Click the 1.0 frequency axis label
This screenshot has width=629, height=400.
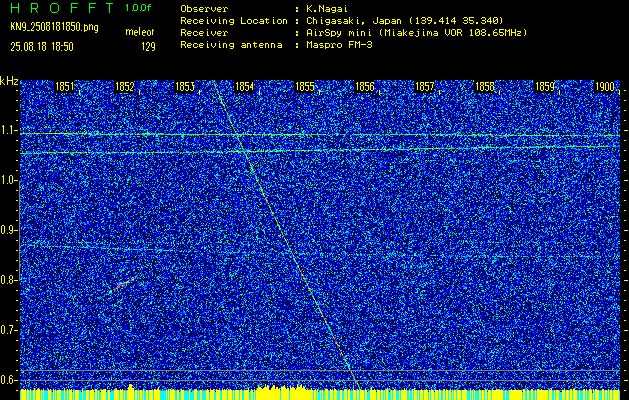[9, 180]
